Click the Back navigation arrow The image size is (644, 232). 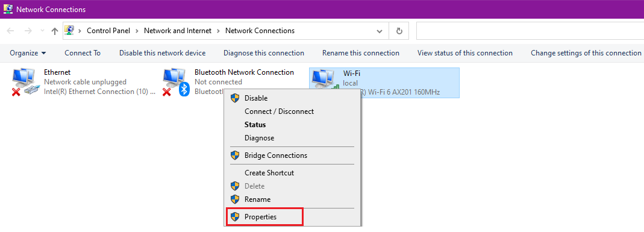[11, 31]
